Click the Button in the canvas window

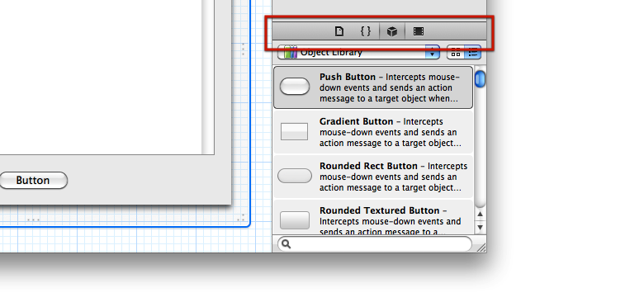tap(33, 180)
